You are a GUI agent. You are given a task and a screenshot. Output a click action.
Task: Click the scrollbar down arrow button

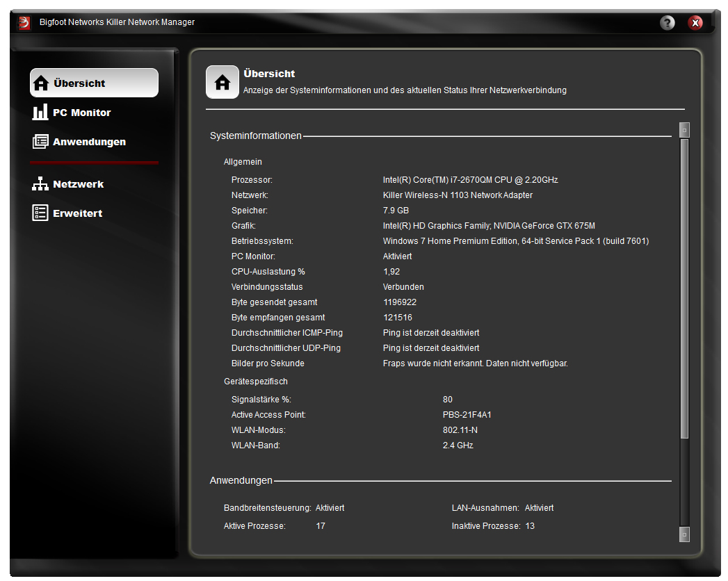click(684, 534)
